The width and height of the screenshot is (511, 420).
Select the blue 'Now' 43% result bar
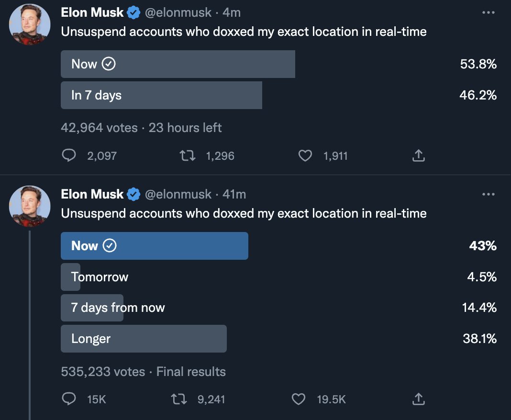point(155,246)
